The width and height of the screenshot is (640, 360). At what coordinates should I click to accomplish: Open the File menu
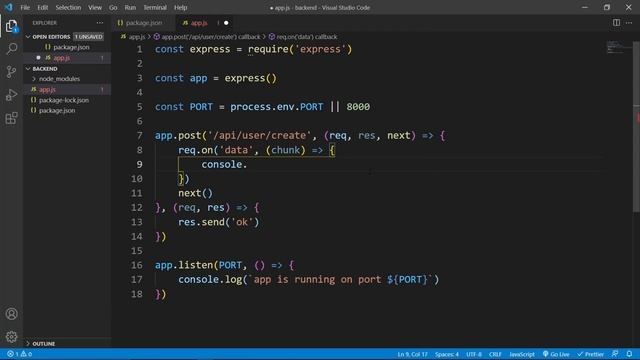click(x=25, y=7)
